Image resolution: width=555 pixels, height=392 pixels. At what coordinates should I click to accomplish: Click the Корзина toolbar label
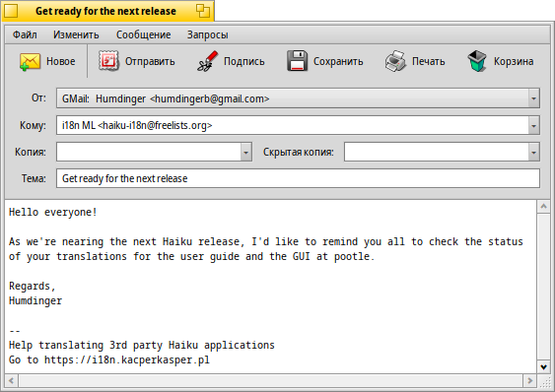click(x=514, y=62)
